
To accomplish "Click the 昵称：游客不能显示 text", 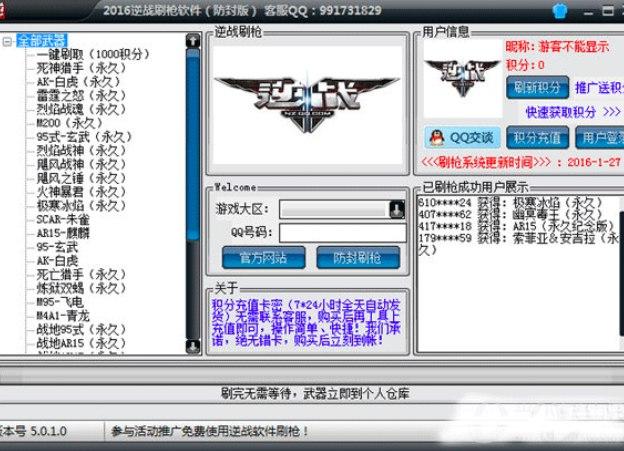I will 557,47.
